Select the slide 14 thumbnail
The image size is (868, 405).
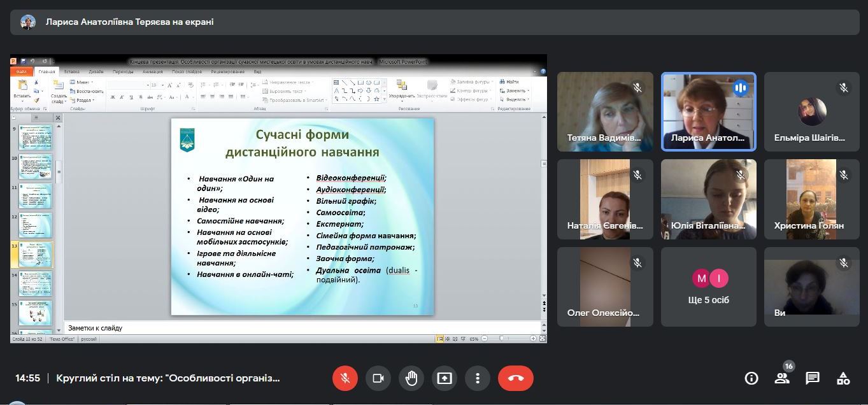pos(35,284)
